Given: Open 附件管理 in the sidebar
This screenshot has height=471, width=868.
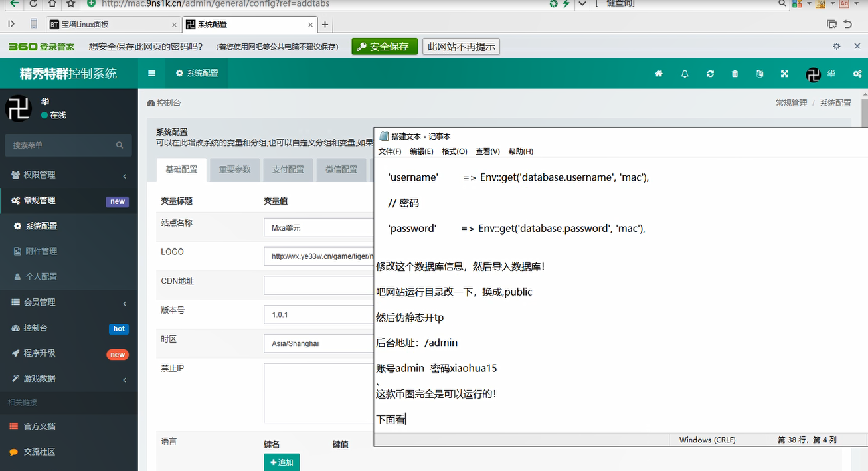Looking at the screenshot, I should (x=41, y=252).
